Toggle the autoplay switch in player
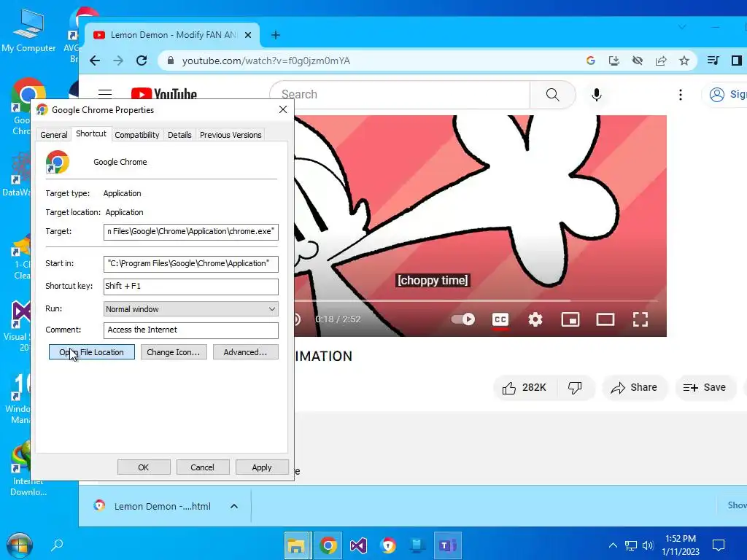 click(463, 319)
